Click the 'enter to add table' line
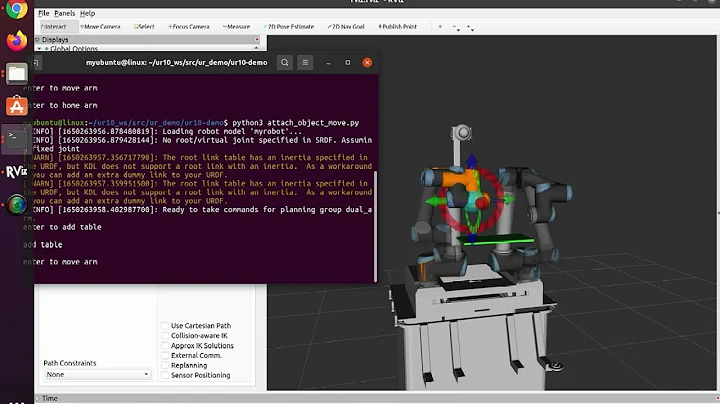Viewport: 720px width, 404px height. [x=62, y=227]
